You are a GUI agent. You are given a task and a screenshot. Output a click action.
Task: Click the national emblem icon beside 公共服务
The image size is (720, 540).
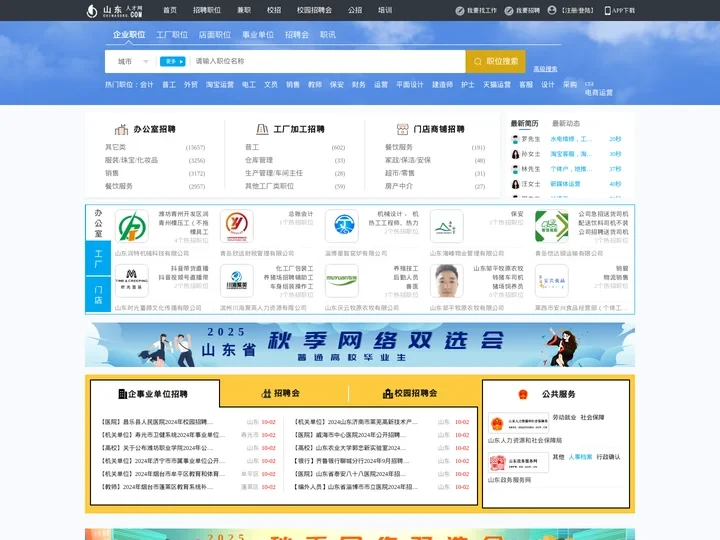pos(523,394)
